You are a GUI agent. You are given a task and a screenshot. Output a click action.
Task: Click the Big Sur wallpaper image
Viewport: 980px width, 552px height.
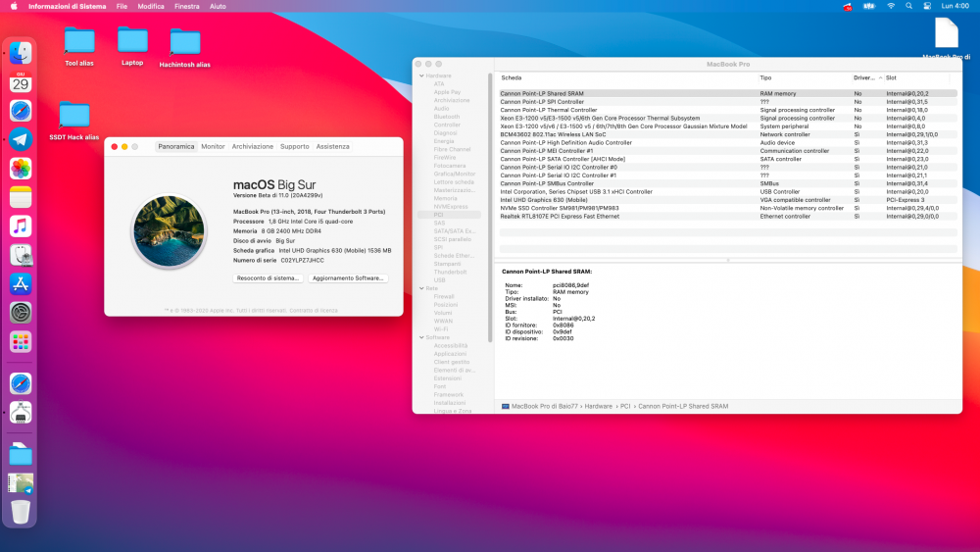point(169,231)
